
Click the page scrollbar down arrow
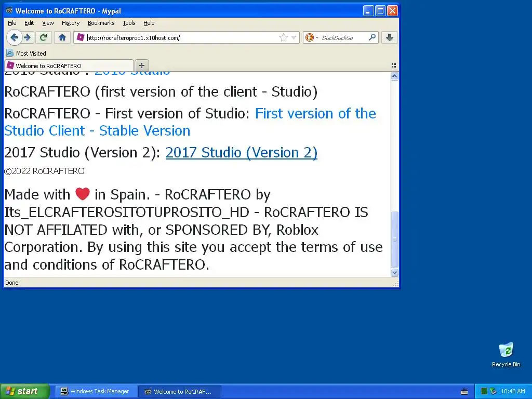click(394, 272)
